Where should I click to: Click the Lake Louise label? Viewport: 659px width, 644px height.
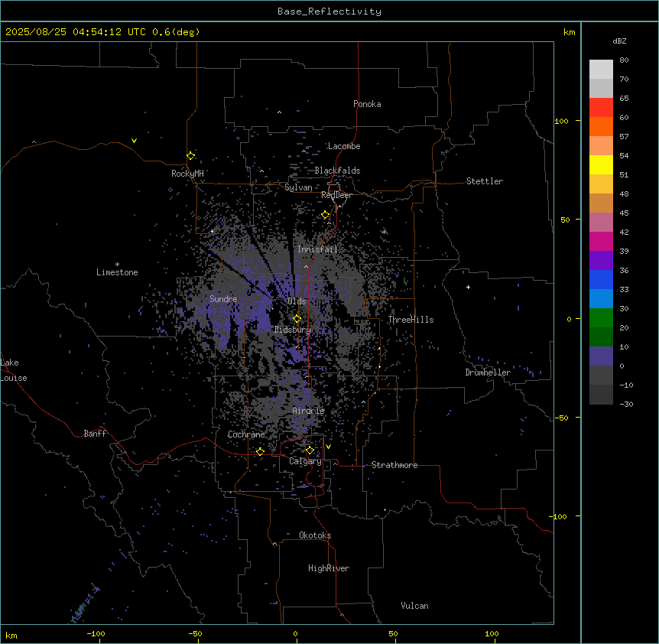[x=14, y=370]
